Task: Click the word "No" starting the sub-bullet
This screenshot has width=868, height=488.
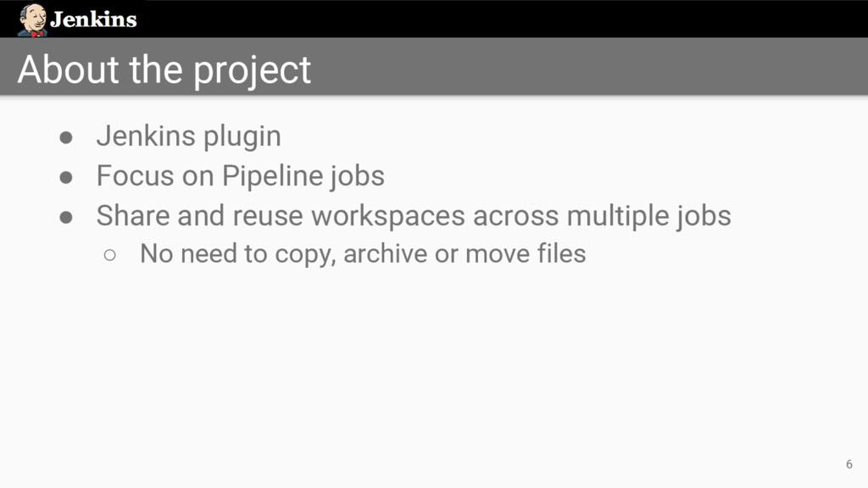Action: click(157, 253)
